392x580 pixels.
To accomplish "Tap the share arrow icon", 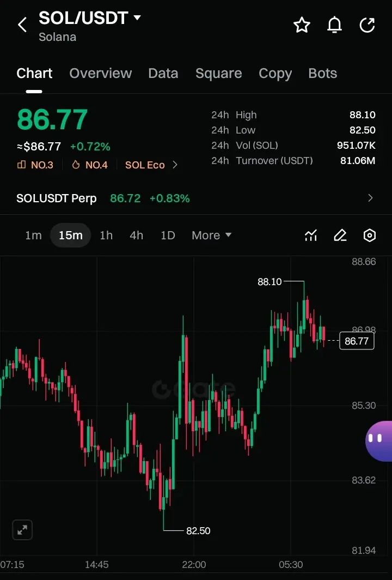I will [367, 25].
